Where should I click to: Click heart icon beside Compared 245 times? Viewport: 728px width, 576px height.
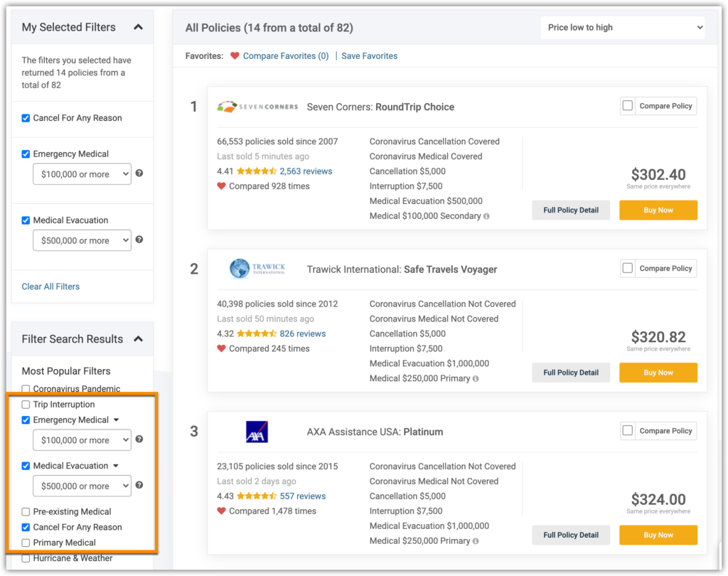222,348
